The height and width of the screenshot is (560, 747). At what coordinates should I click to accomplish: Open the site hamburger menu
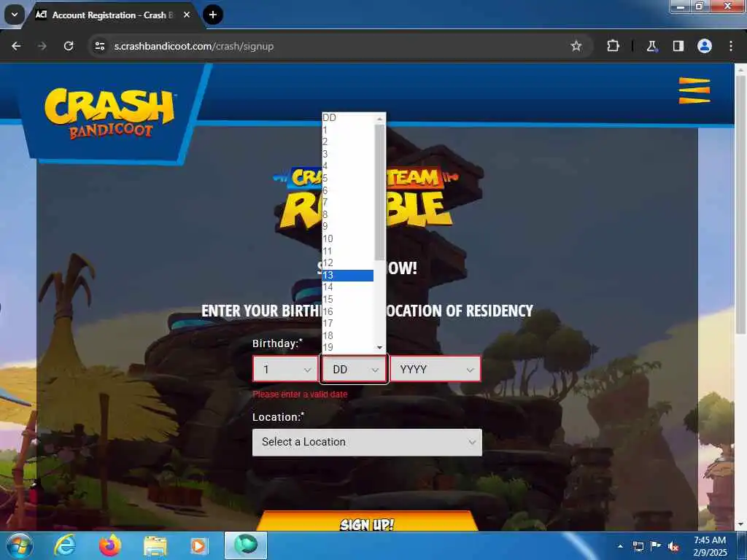point(694,90)
